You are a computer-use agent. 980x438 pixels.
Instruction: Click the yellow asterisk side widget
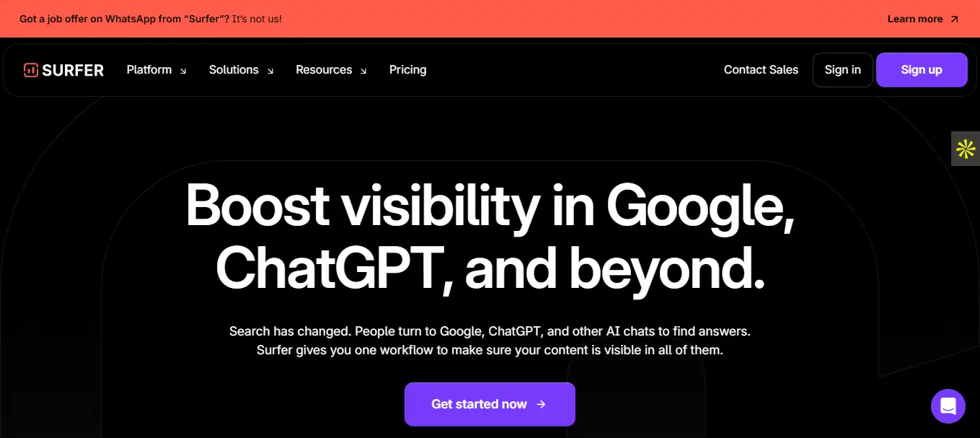(966, 149)
